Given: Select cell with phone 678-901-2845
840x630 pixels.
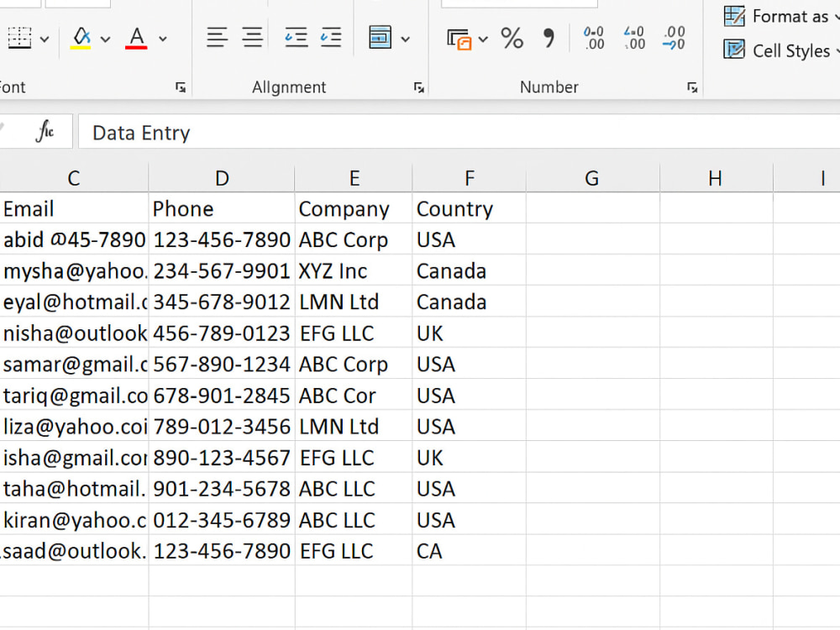Looking at the screenshot, I should [222, 396].
